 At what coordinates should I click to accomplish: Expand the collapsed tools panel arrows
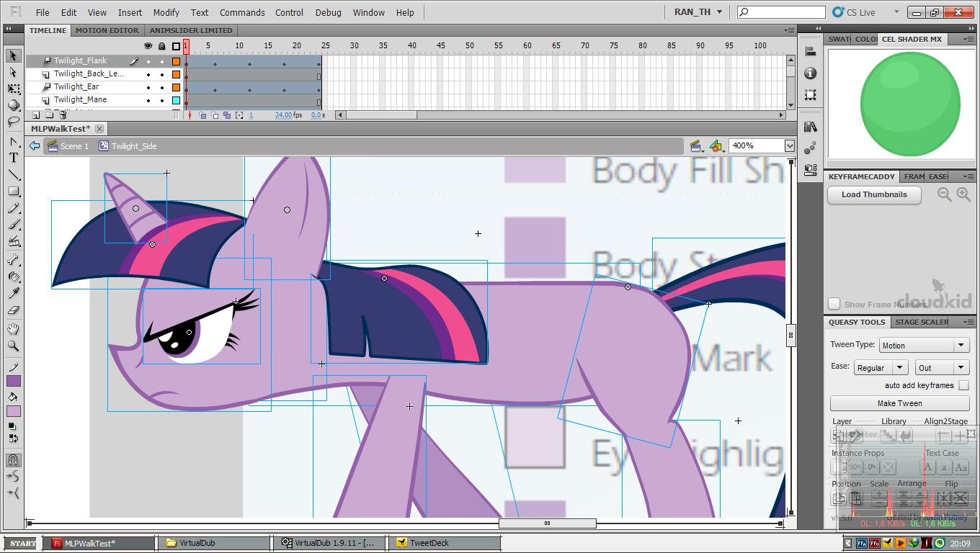coord(9,28)
